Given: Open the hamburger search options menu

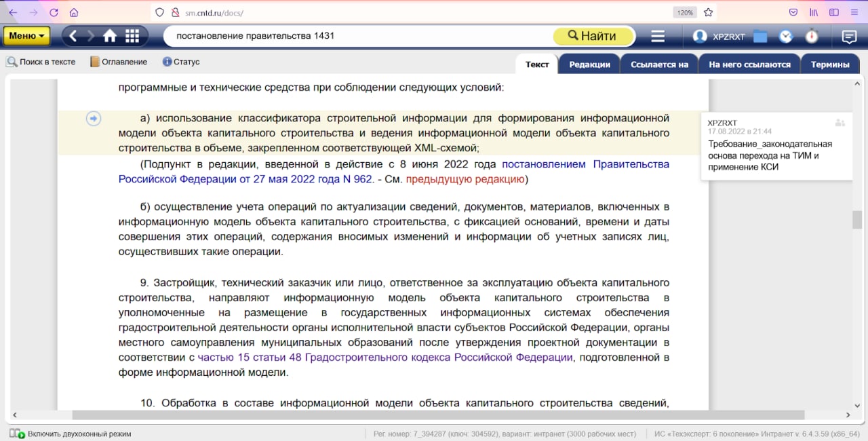Looking at the screenshot, I should click(658, 36).
